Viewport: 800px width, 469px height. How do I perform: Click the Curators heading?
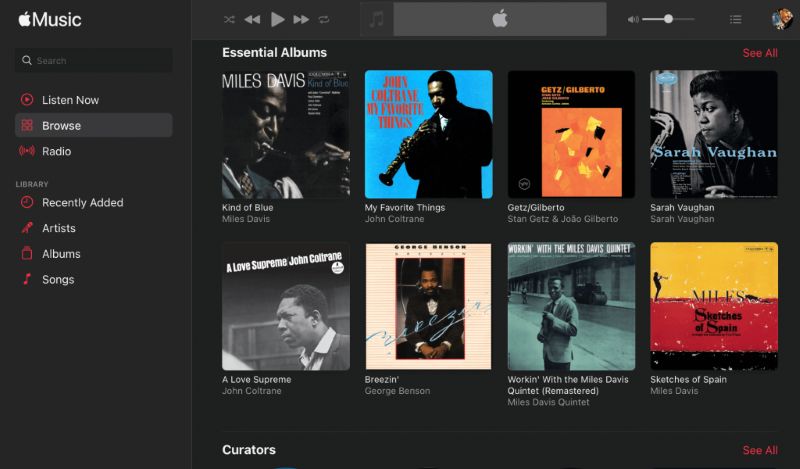pyautogui.click(x=249, y=450)
